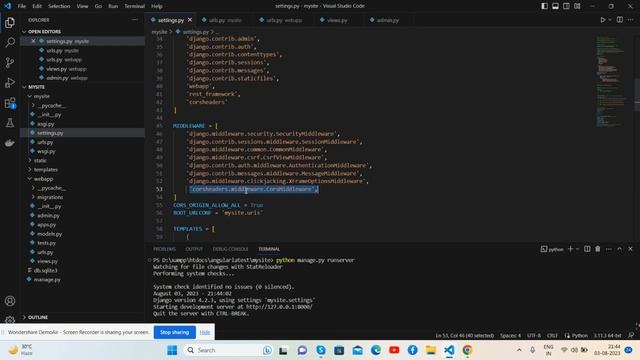This screenshot has width=640, height=360.
Task: Click CRLF line ending in status bar
Action: tap(552, 336)
